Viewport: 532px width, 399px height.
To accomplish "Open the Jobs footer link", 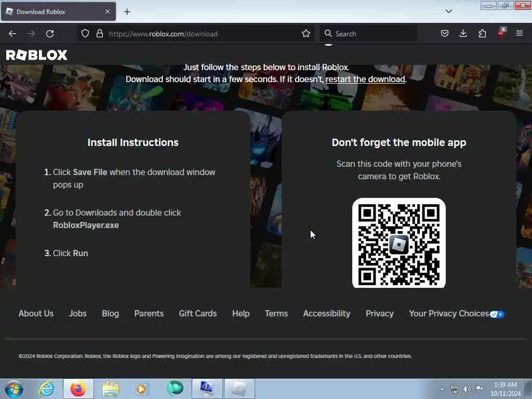I will [78, 313].
